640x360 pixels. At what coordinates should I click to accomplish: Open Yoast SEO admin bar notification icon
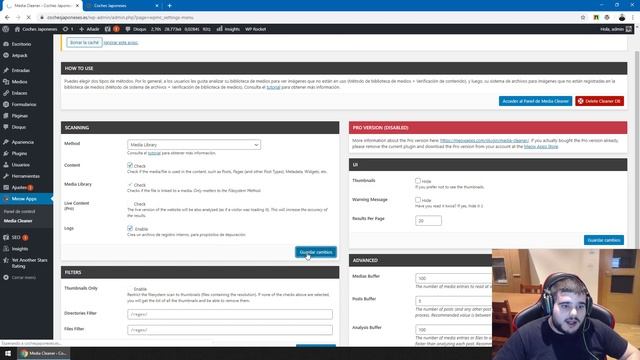click(x=112, y=29)
